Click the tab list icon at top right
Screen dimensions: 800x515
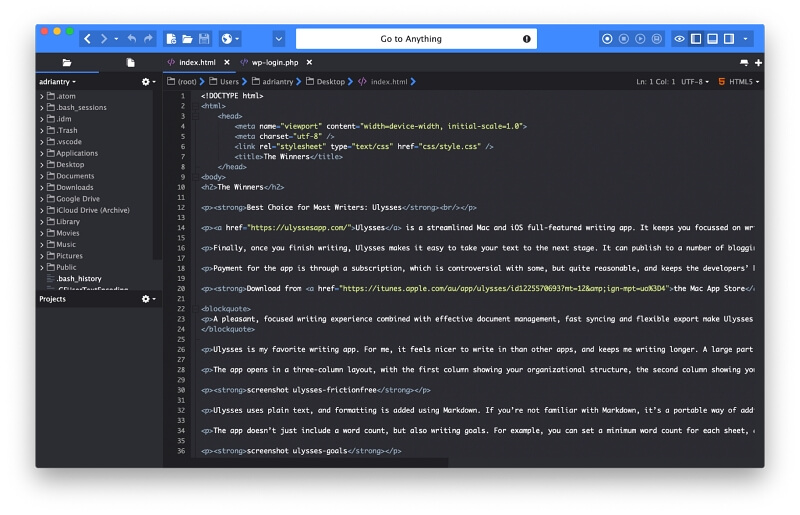744,62
